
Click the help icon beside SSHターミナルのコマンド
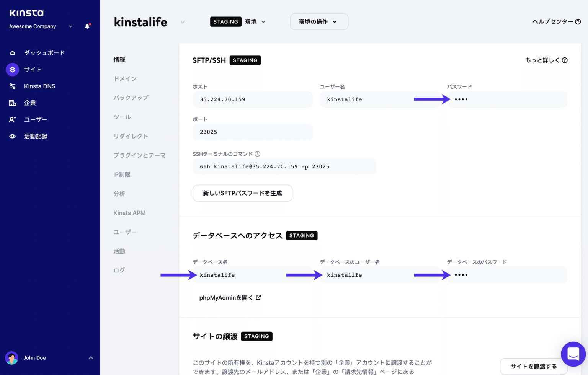[x=257, y=153]
